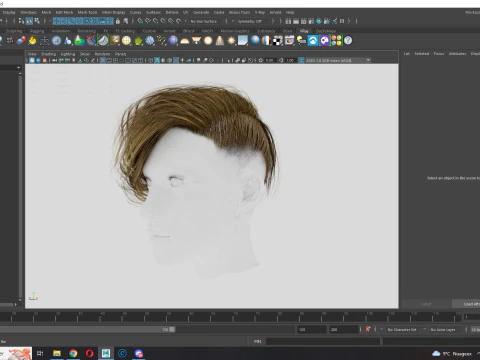Image resolution: width=480 pixels, height=360 pixels.
Task: Click the Maya icon in the taskbar
Action: (x=106, y=353)
